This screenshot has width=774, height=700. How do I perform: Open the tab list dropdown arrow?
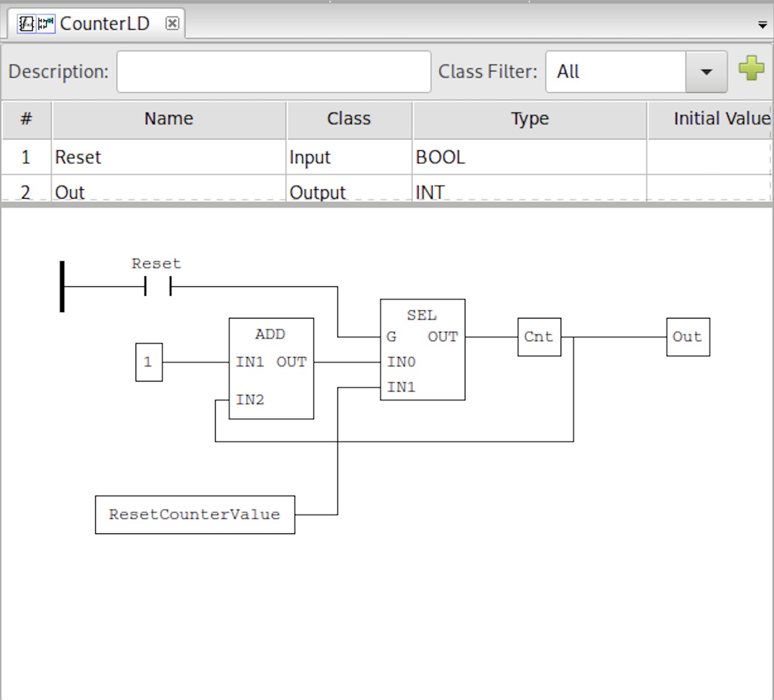(762, 25)
